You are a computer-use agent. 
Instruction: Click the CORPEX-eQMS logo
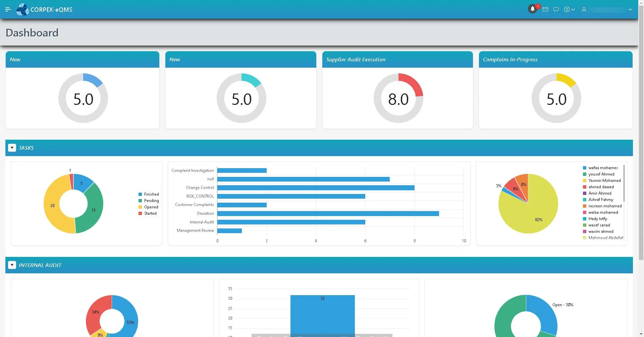point(44,9)
